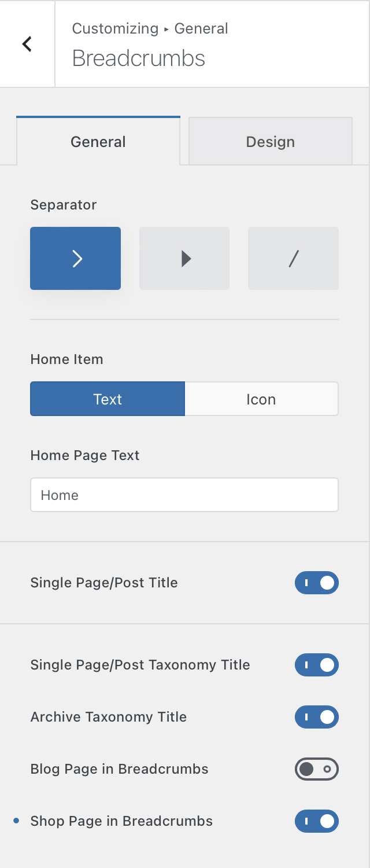Click the back arrow icon
The image size is (370, 868).
[x=27, y=44]
